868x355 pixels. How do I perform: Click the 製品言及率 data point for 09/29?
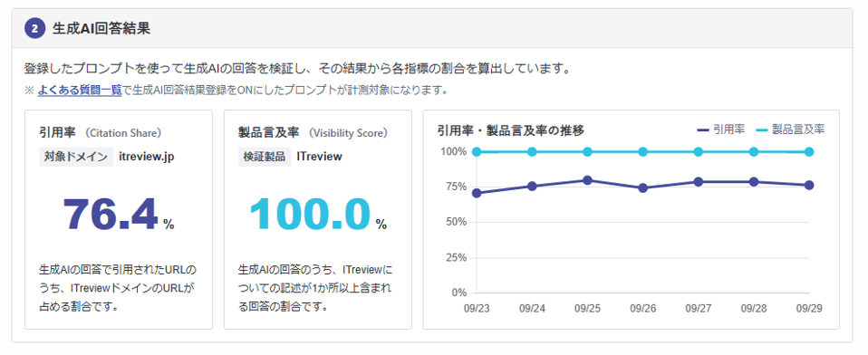809,151
